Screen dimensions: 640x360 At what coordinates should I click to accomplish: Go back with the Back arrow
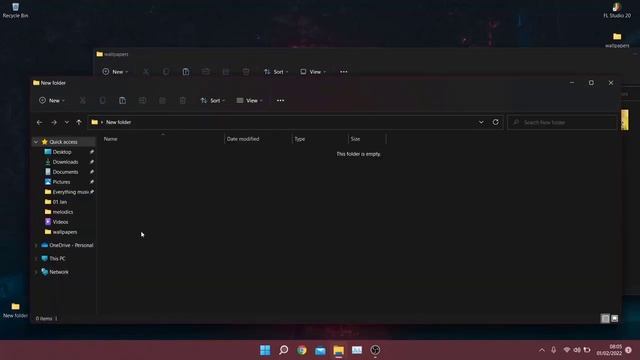[x=39, y=122]
